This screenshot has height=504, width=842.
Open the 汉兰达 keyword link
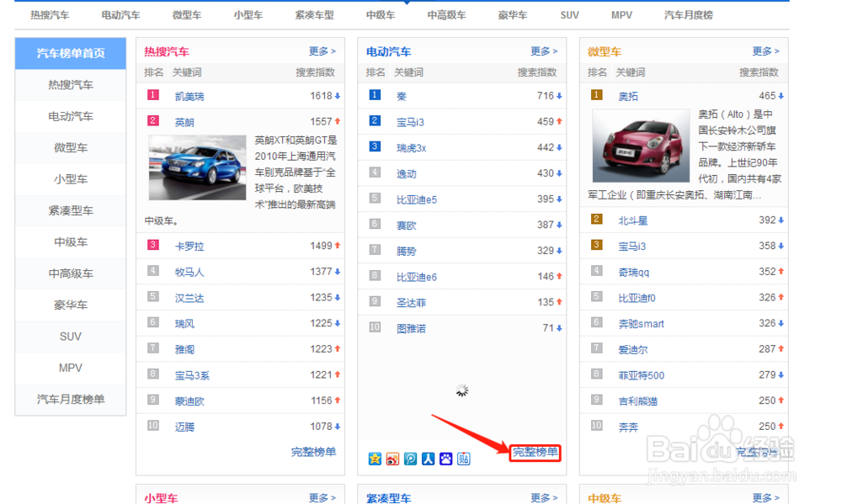pos(189,298)
